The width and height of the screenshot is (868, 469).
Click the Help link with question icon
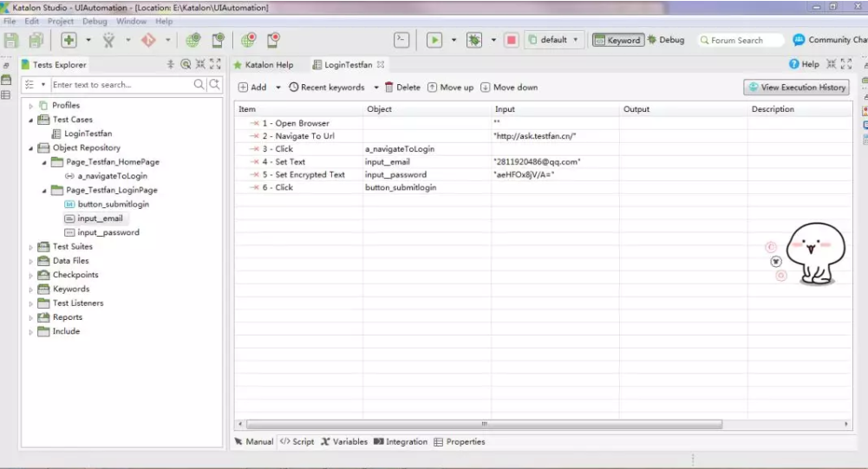804,64
